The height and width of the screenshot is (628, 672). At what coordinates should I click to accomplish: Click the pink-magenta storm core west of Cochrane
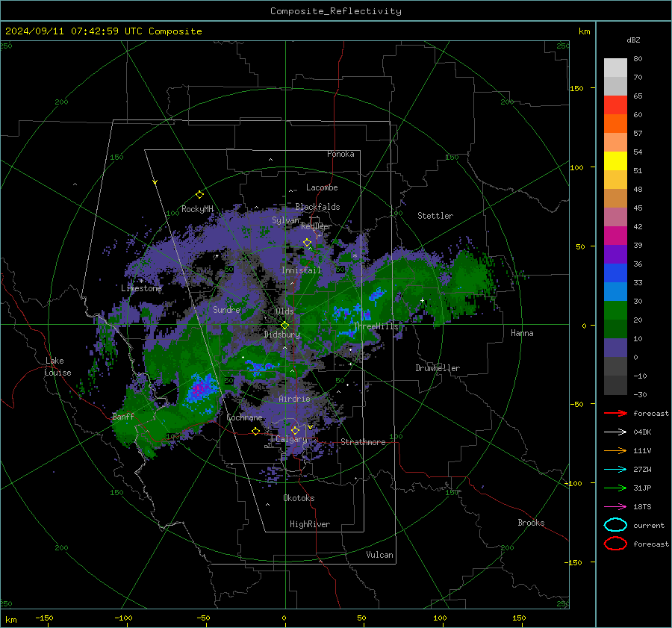click(x=199, y=389)
